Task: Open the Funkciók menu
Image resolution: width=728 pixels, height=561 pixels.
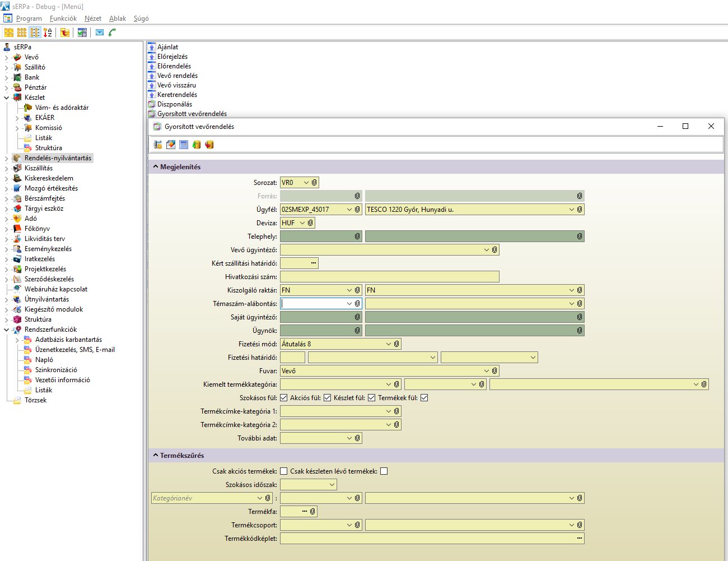Action: click(63, 18)
